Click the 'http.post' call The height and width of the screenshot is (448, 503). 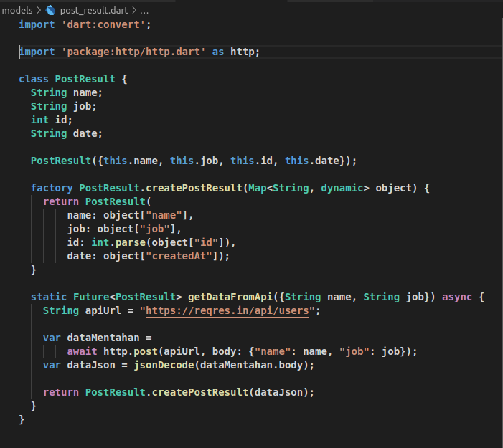coord(131,351)
